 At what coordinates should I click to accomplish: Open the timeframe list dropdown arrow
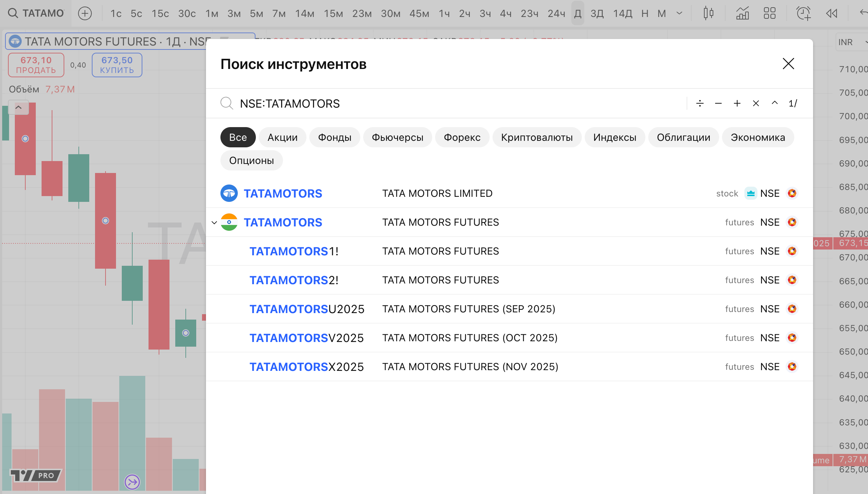(x=679, y=14)
